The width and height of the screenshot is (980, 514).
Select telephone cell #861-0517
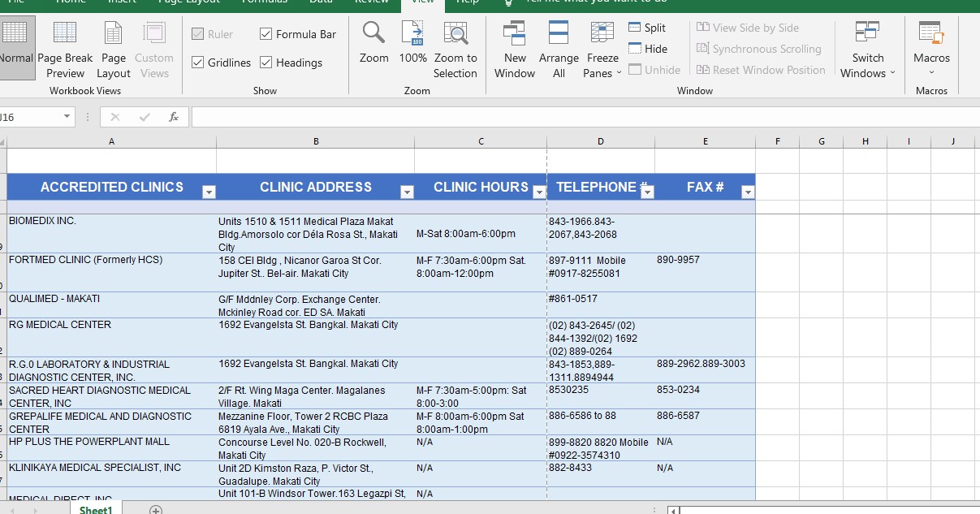(601, 305)
